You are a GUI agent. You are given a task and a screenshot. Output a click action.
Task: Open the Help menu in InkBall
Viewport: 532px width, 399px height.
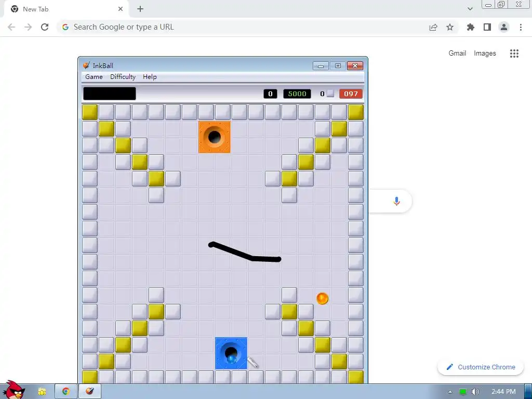click(x=150, y=77)
